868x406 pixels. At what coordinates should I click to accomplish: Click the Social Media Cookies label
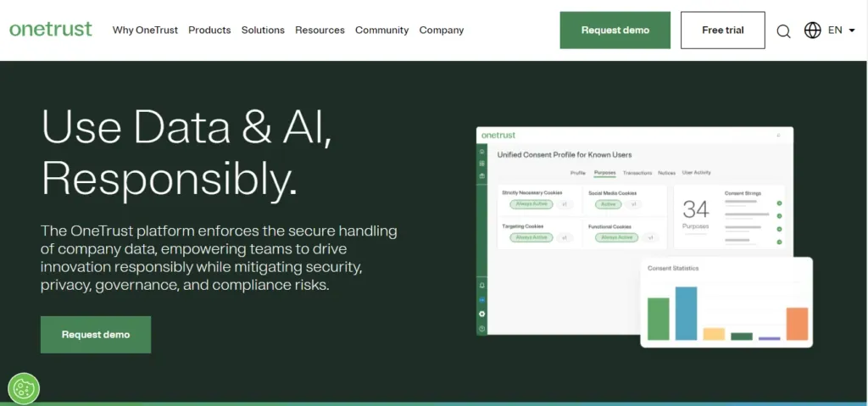[612, 193]
